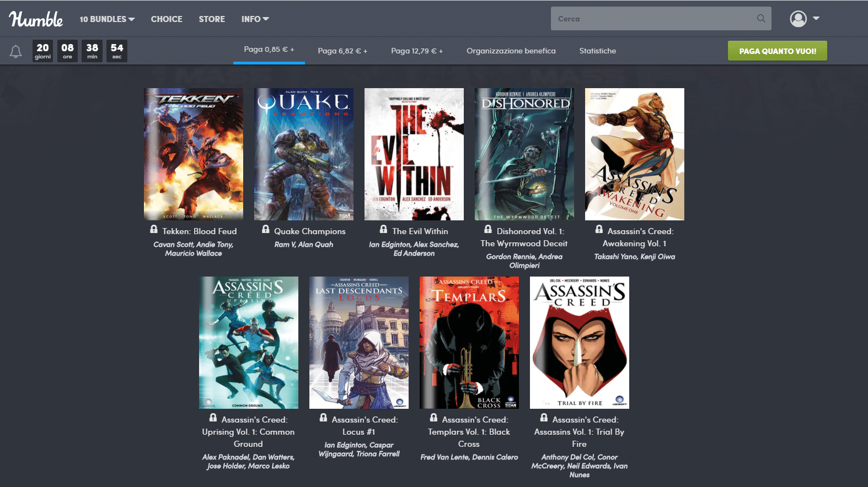Open the Humble logo home link
This screenshot has width=868, height=487.
[x=36, y=19]
